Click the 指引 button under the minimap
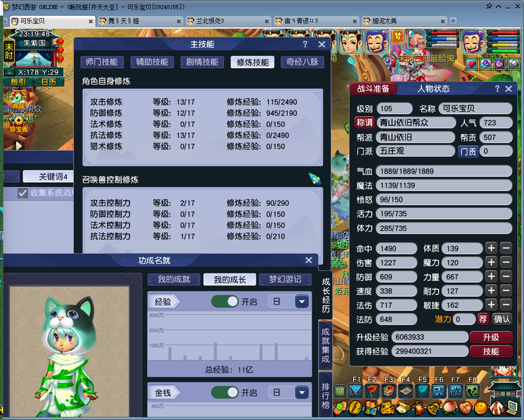This screenshot has height=420, width=524. click(x=18, y=82)
